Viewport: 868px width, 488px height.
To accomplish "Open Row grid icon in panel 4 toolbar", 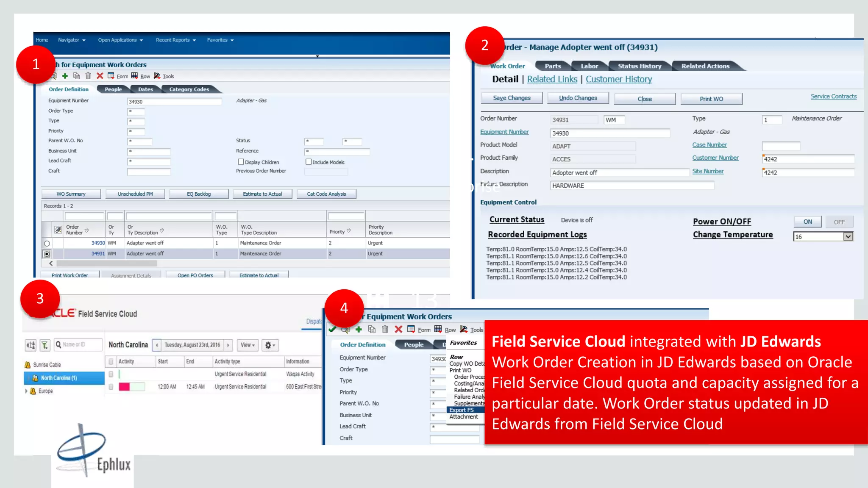I will click(438, 329).
